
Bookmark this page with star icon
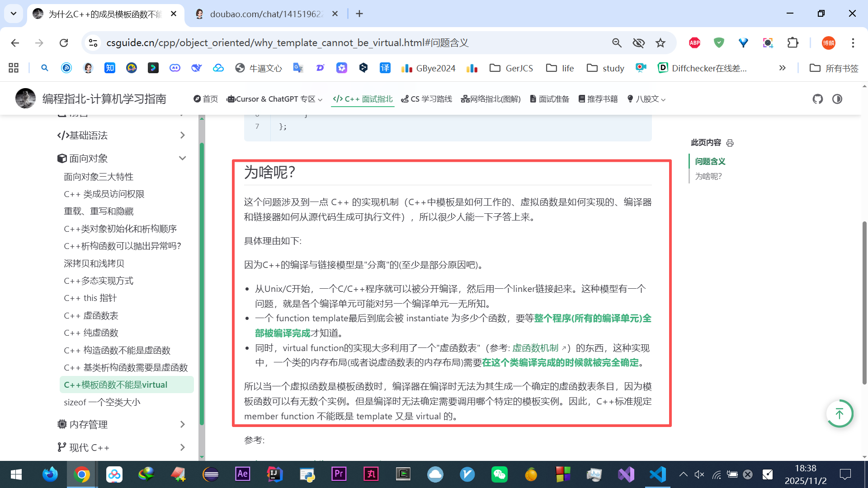pos(660,43)
